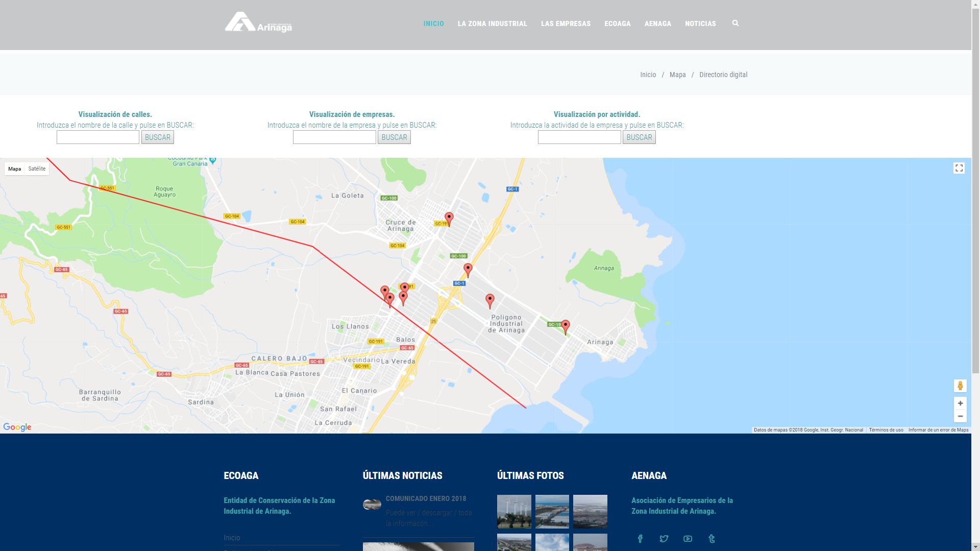Switch map to Satélite view
The width and height of the screenshot is (980, 551).
[x=37, y=169]
